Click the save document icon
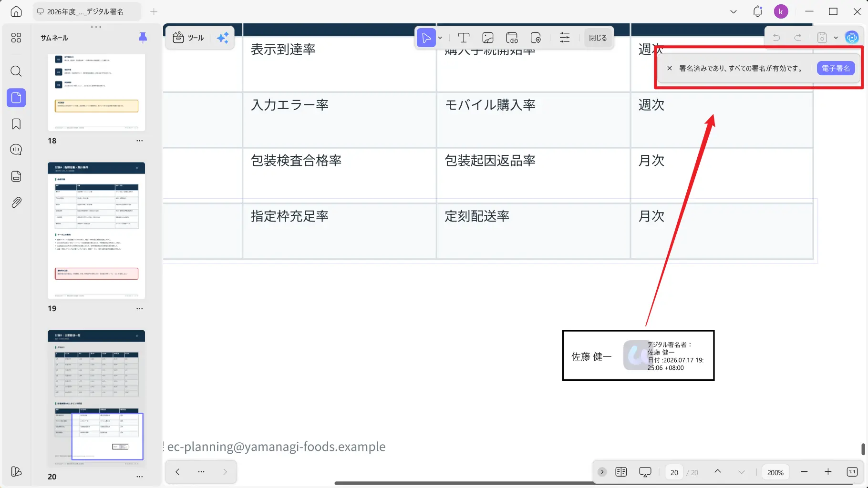 click(x=822, y=37)
